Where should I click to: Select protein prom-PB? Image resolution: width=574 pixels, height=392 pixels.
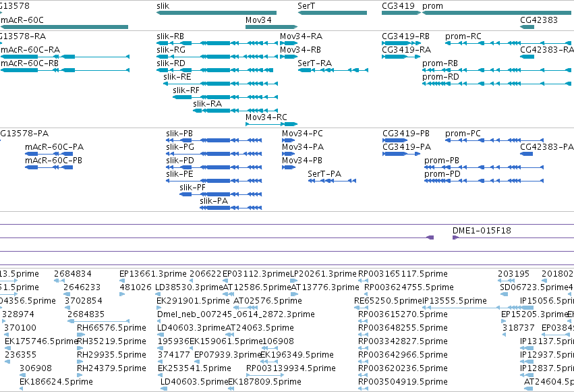pyautogui.click(x=484, y=167)
